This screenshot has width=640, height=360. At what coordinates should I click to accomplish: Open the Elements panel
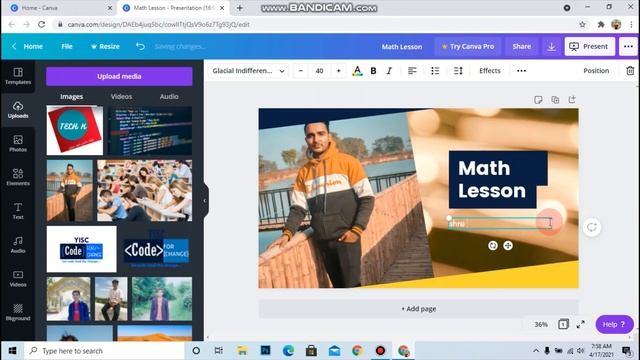click(x=18, y=177)
